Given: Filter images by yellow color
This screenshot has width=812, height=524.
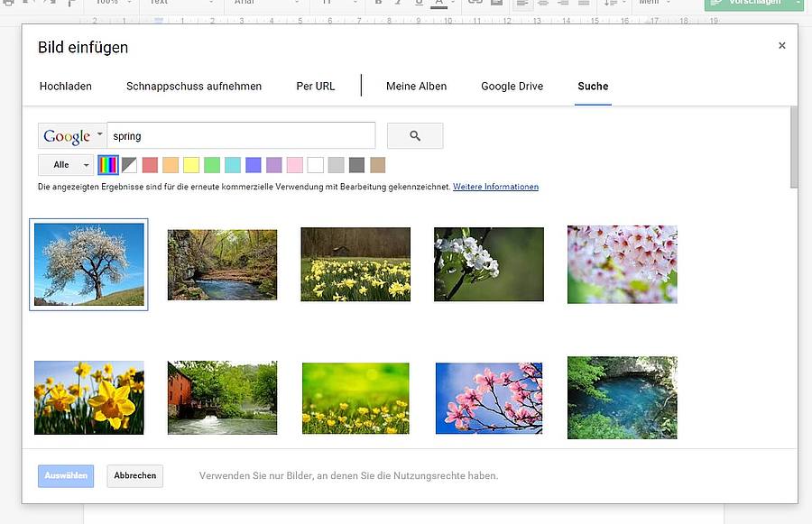Looking at the screenshot, I should pyautogui.click(x=191, y=165).
